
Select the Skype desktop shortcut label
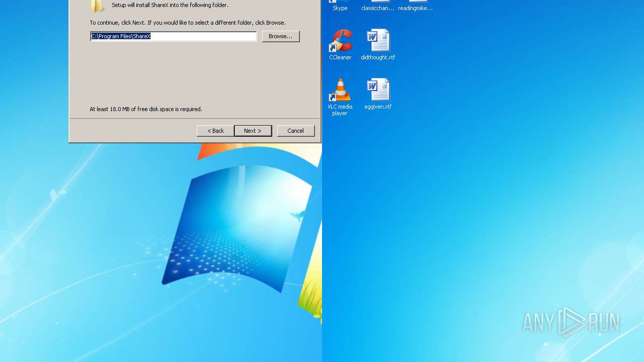click(340, 8)
